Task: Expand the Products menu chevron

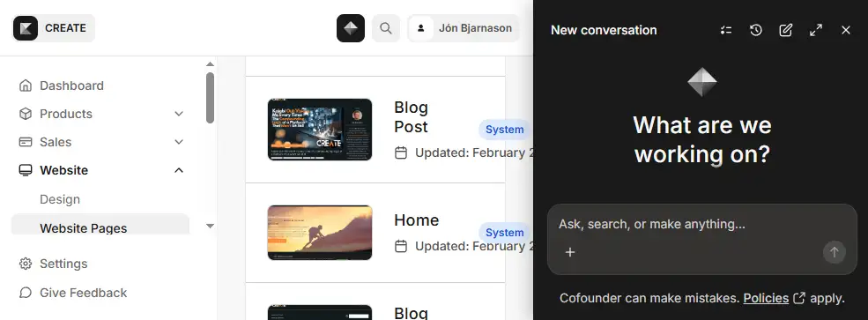Action: tap(179, 114)
